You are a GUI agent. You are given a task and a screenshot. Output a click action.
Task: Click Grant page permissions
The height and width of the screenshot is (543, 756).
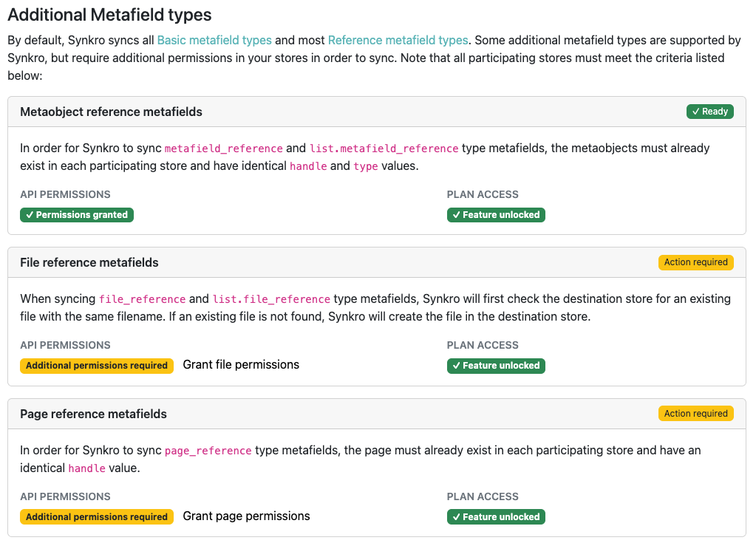(246, 516)
